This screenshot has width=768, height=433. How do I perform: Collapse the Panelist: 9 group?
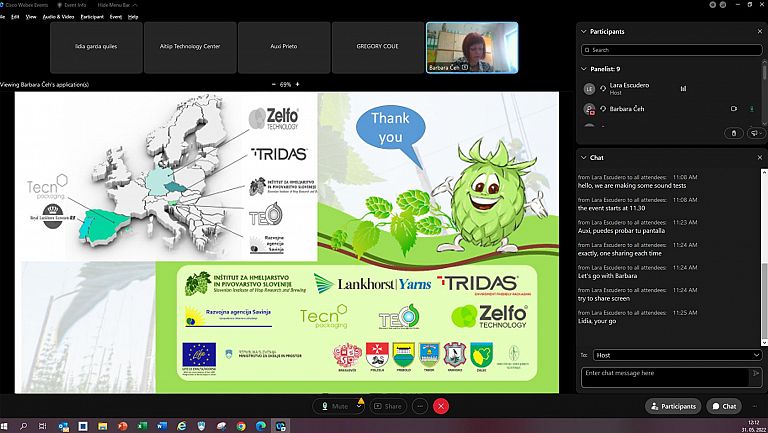click(583, 69)
